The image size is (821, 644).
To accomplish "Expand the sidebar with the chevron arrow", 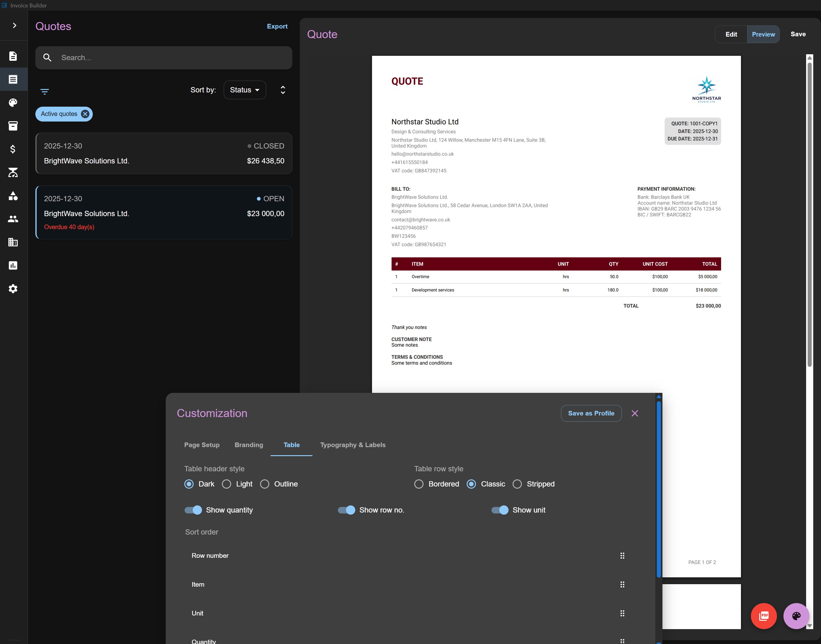I will click(14, 25).
